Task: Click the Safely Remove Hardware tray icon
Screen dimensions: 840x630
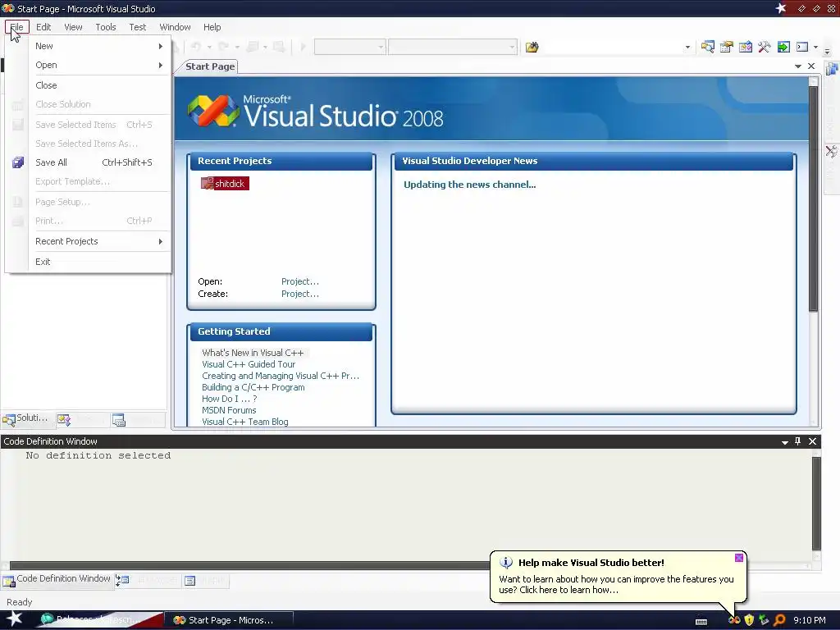Action: pyautogui.click(x=764, y=620)
